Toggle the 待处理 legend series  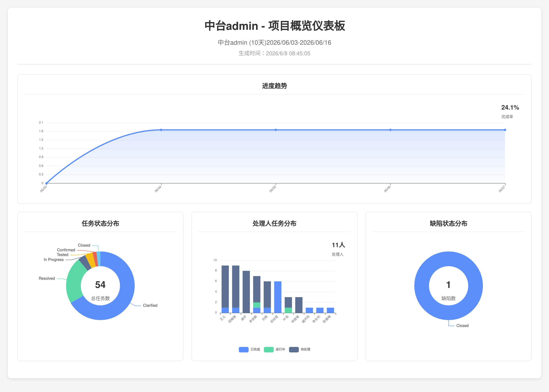pyautogui.click(x=299, y=349)
